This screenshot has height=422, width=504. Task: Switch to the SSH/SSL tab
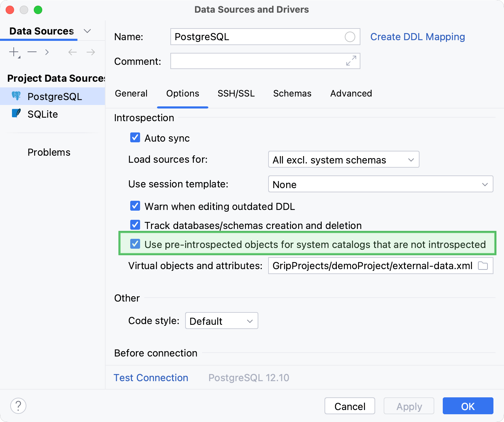(236, 93)
